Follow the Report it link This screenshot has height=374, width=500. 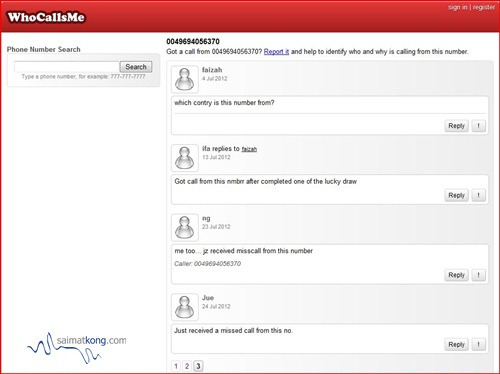pyautogui.click(x=276, y=52)
